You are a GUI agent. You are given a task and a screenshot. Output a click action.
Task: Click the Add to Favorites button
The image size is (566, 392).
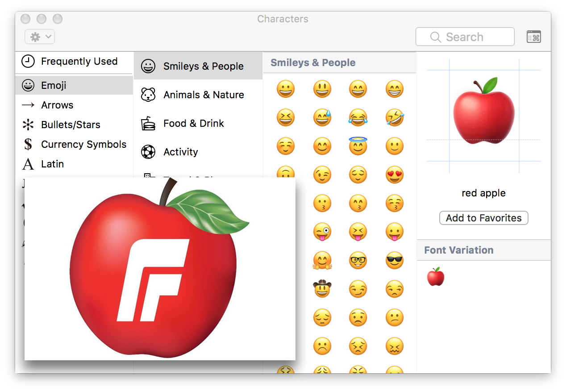[x=484, y=218]
